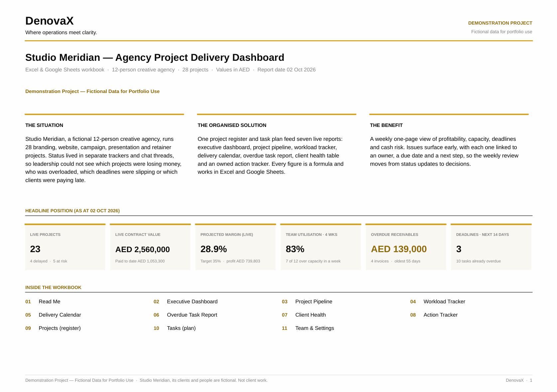Select '01 Read Me' sheet entry
This screenshot has height=392, width=557.
coord(43,302)
